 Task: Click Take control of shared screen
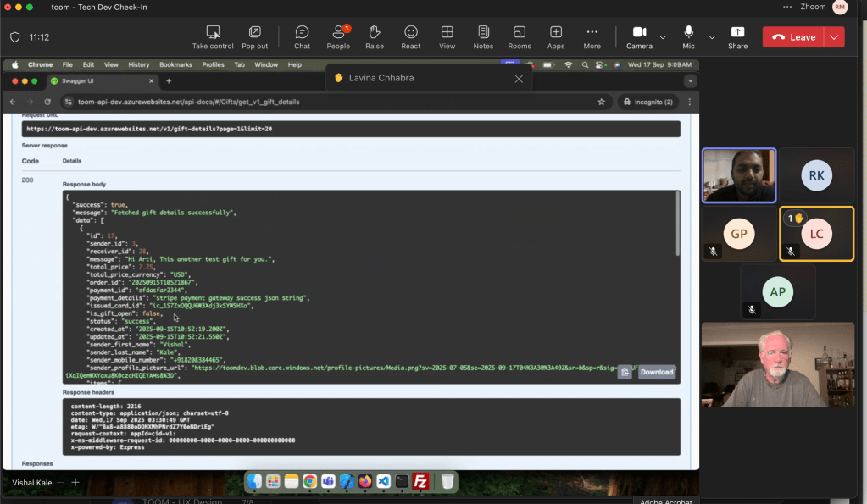tap(213, 36)
